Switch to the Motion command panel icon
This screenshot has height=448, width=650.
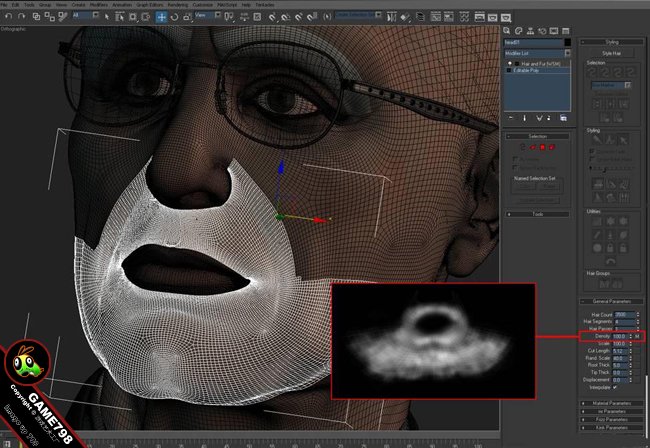[542, 31]
